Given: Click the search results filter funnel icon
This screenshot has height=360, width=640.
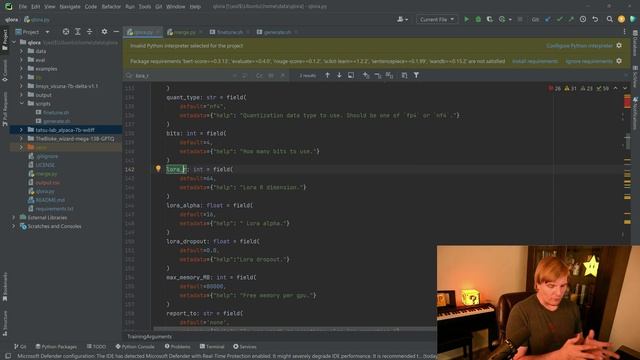Looking at the screenshot, I should click(416, 75).
